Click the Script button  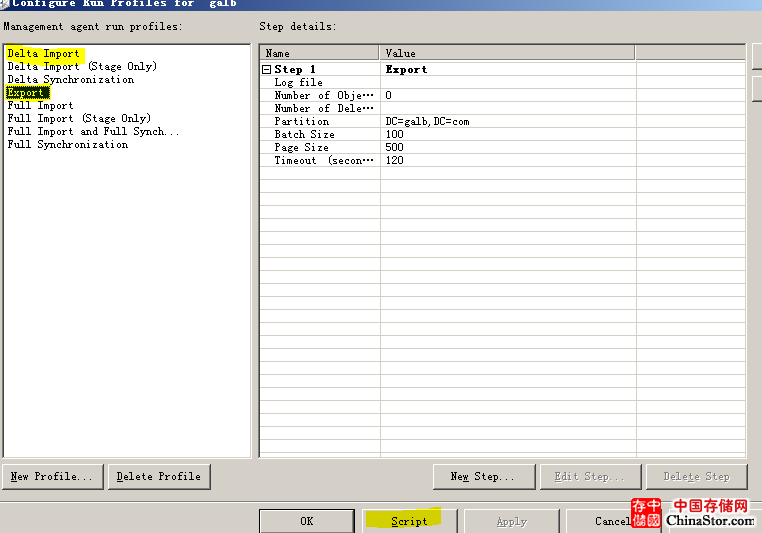[409, 521]
